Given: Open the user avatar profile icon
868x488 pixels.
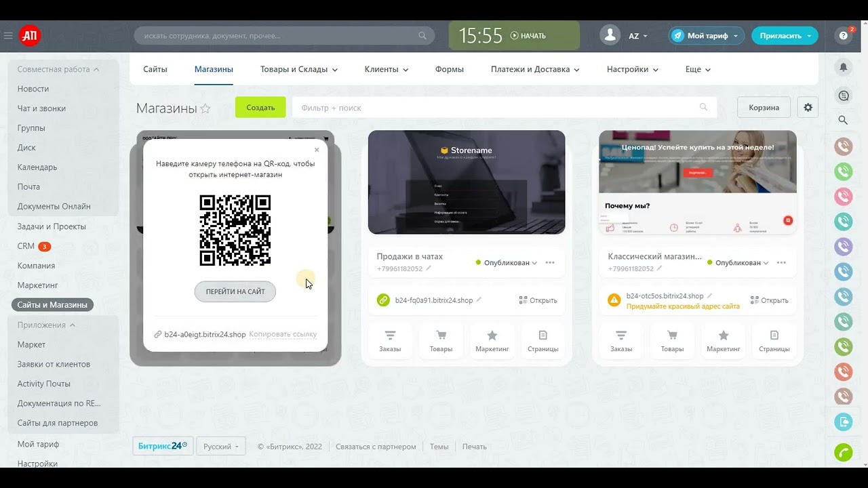Looking at the screenshot, I should [610, 36].
